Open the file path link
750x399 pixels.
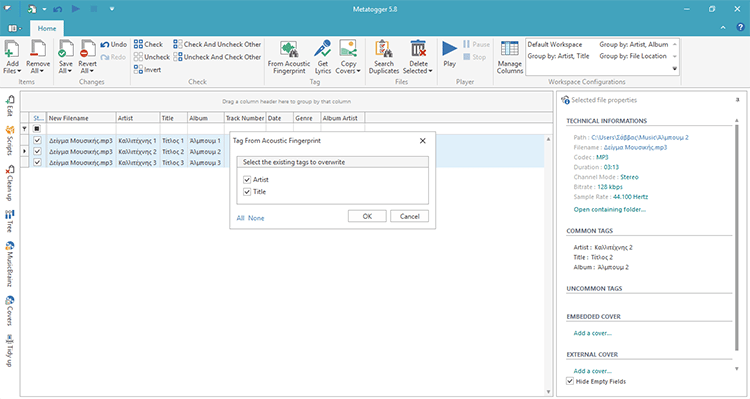(640, 137)
